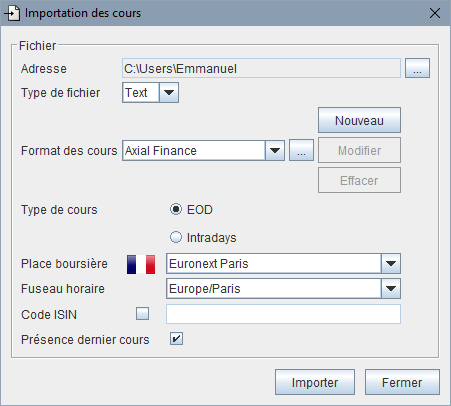The height and width of the screenshot is (406, 451).
Task: Open the Format des cours dropdown
Action: point(275,150)
